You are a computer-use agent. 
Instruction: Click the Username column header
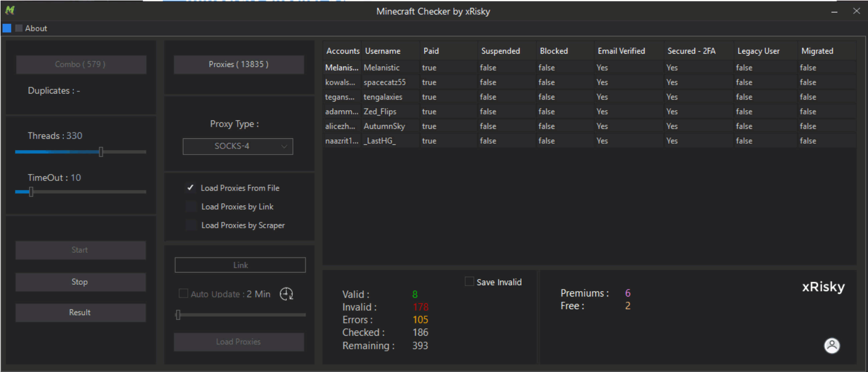pyautogui.click(x=391, y=51)
